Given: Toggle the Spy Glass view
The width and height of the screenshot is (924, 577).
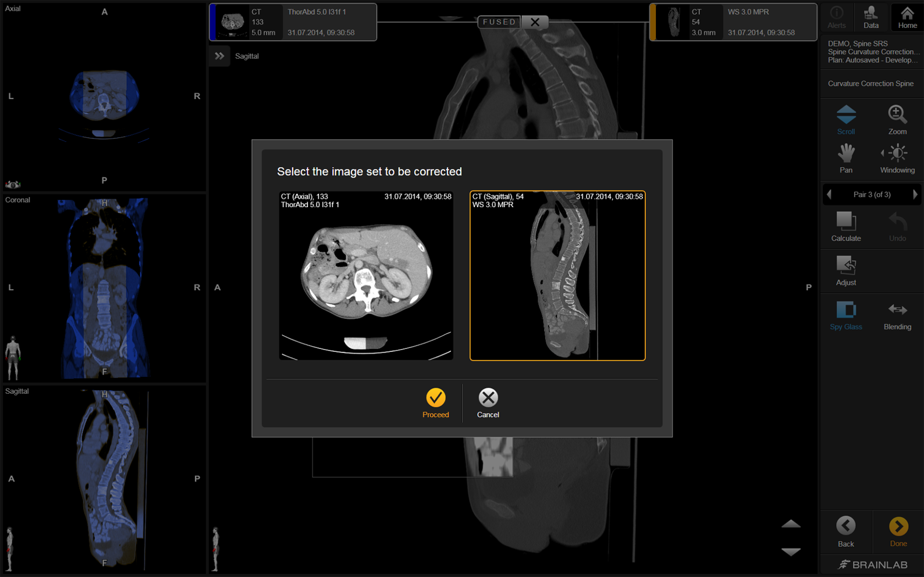Looking at the screenshot, I should 845,315.
